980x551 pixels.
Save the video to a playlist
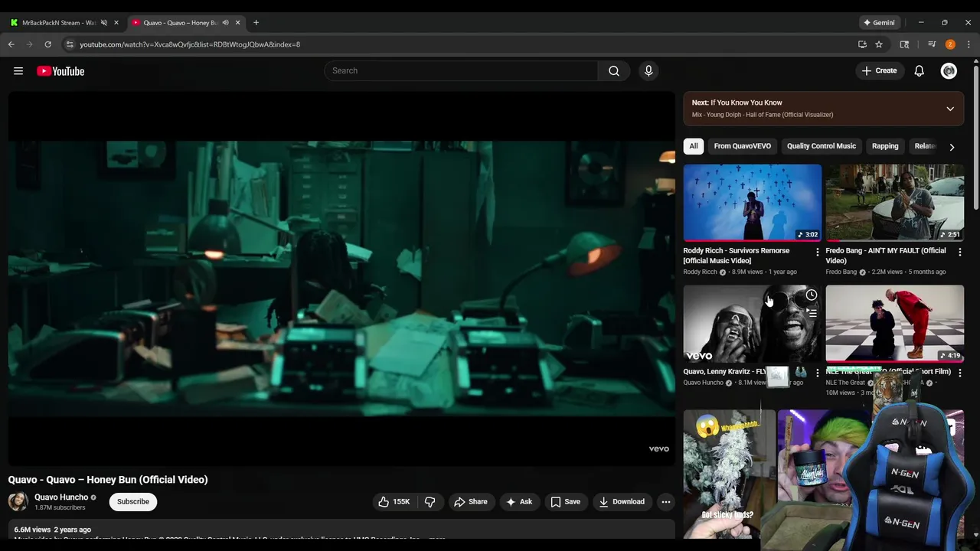point(565,501)
